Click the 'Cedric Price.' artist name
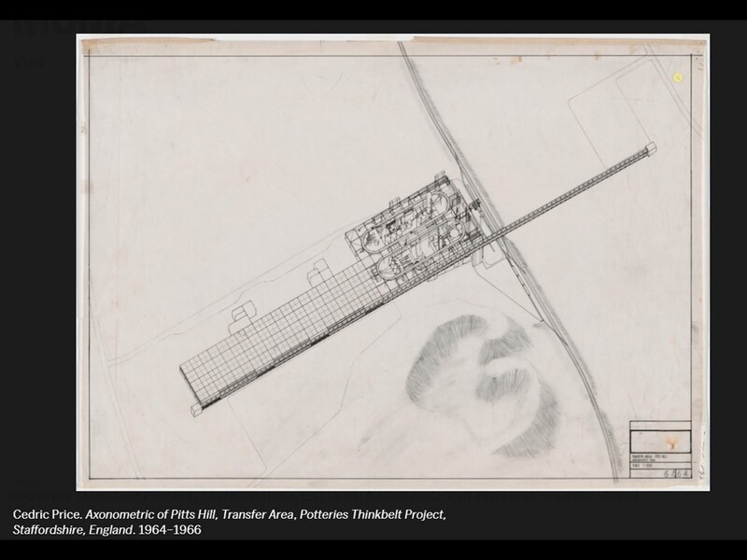The image size is (747, 560). pos(48,515)
